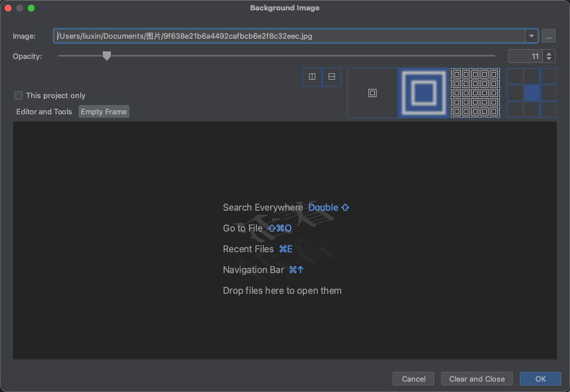
Task: Select the flip horizontally icon
Action: coord(312,76)
